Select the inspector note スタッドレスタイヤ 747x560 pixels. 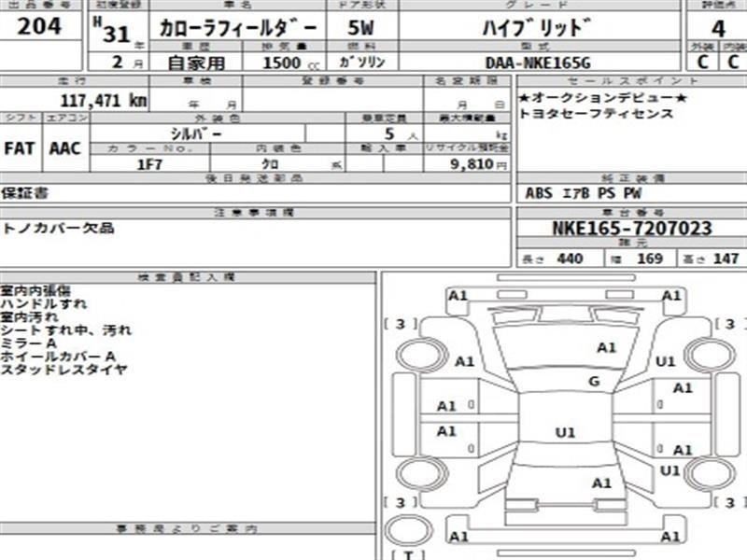pyautogui.click(x=63, y=369)
